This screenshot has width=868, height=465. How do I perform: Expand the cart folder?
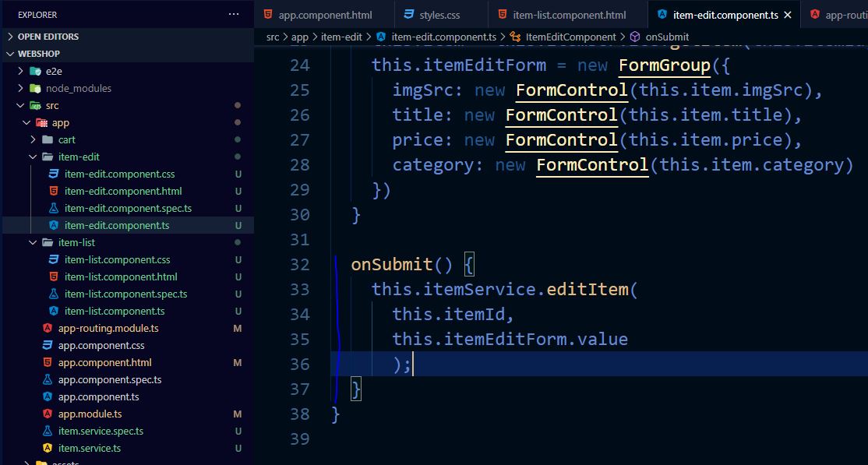tap(66, 139)
